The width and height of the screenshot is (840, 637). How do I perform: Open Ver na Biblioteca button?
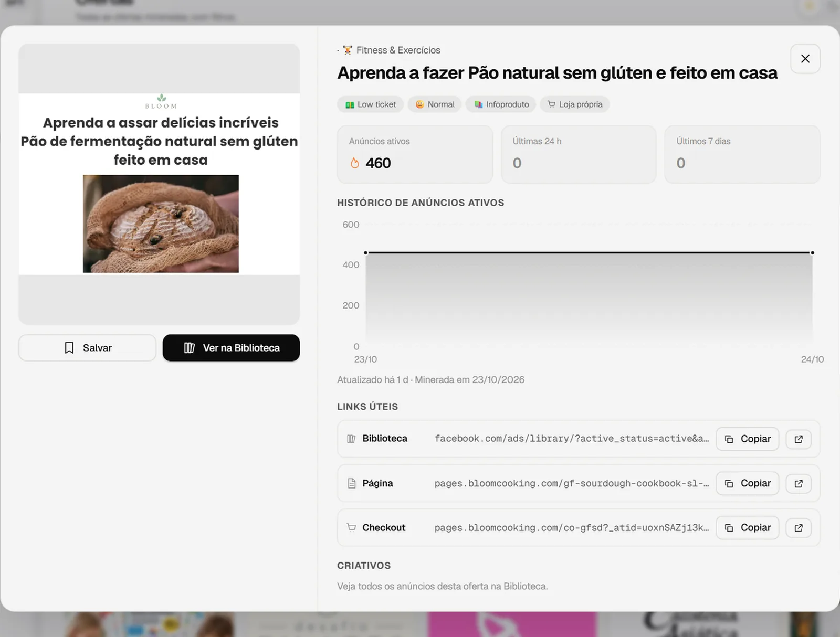[x=231, y=348]
